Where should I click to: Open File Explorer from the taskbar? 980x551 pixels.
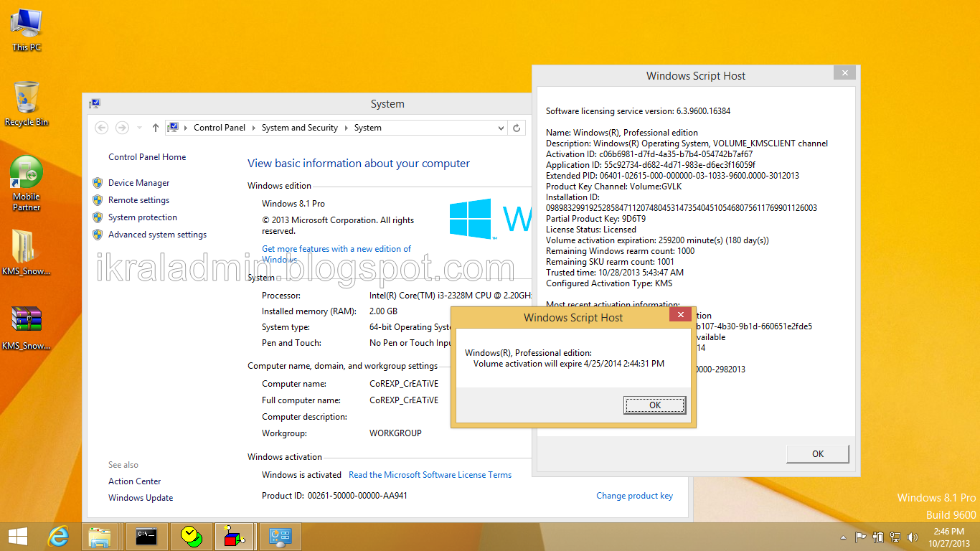(100, 536)
